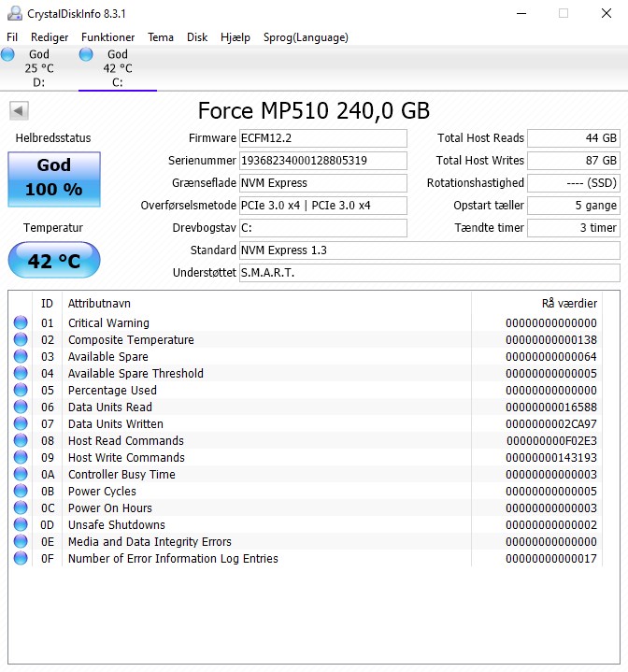Click the previous disk arrow button

(x=18, y=111)
